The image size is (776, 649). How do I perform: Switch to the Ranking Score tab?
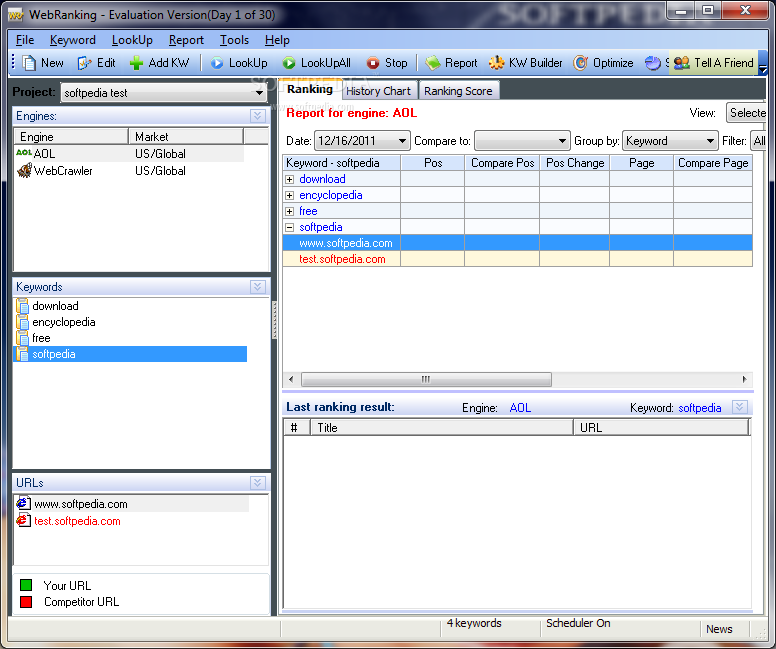click(458, 91)
